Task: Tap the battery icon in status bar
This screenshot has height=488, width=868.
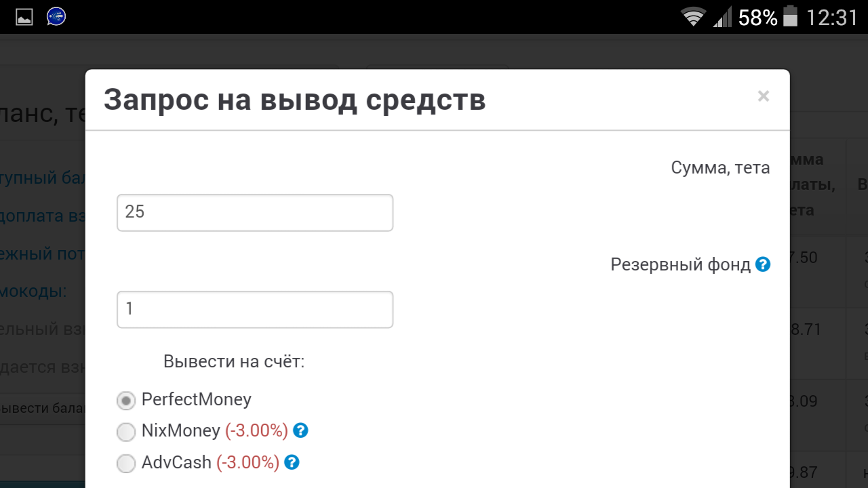Action: pyautogui.click(x=790, y=16)
